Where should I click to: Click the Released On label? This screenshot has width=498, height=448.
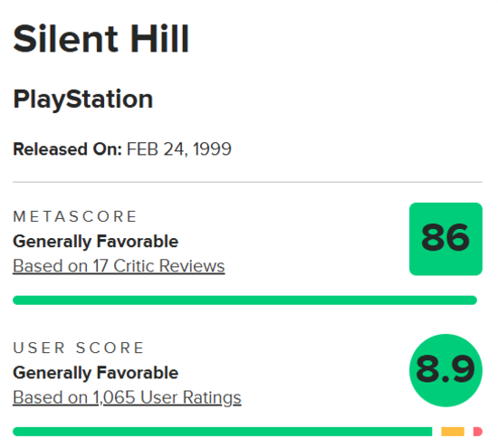(x=67, y=149)
